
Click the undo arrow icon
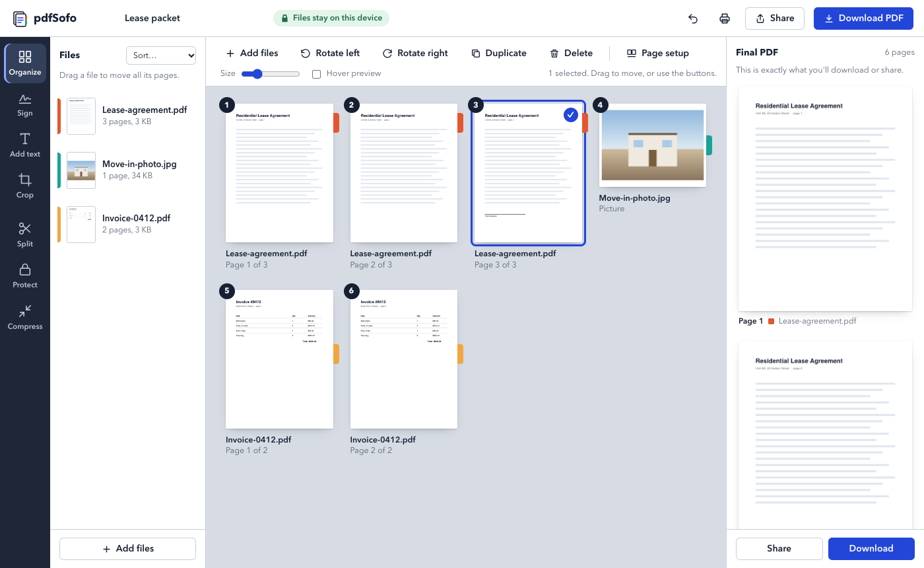(693, 18)
